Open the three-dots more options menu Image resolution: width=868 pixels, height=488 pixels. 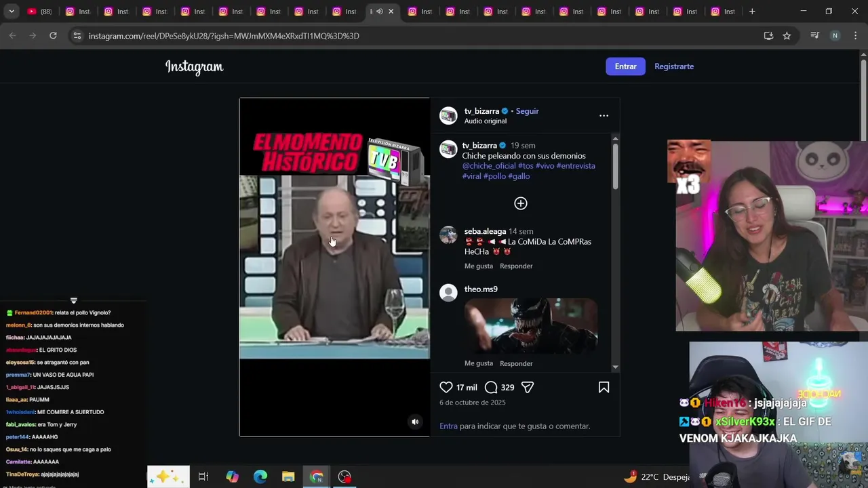[x=604, y=116]
